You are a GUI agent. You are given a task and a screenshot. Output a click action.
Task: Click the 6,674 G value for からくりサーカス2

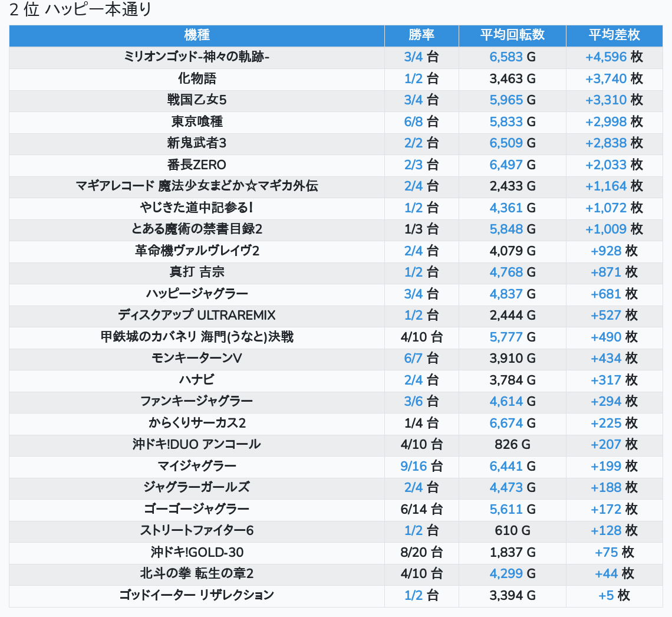click(512, 423)
